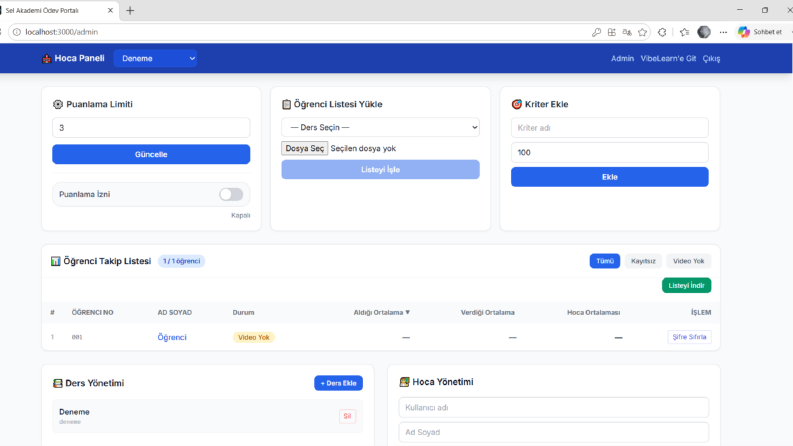Click the ÖĞRENCİ NO column header
The image size is (793, 446).
coord(93,313)
